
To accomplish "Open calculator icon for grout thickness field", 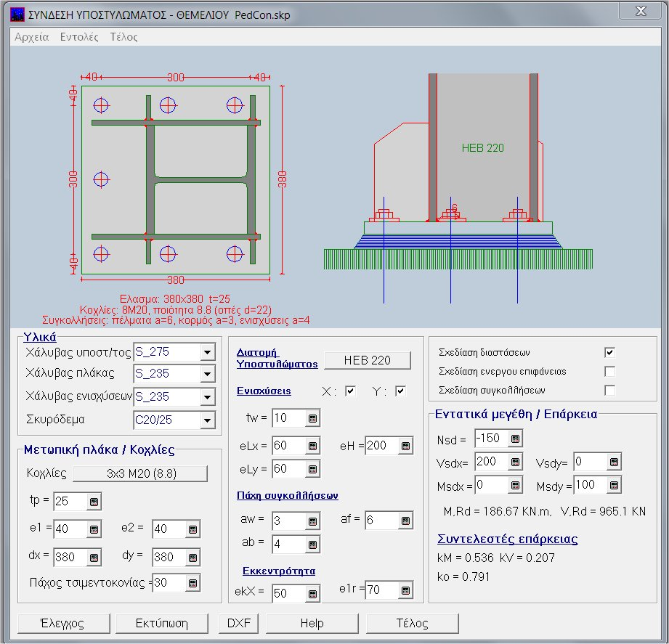I will (x=192, y=583).
